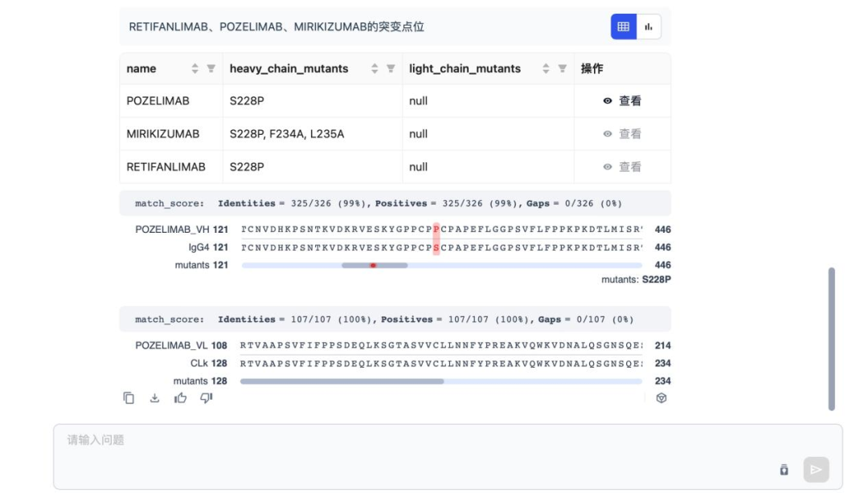The image size is (868, 493).
Task: Click the heavy chain mutants alignment slider
Action: [375, 266]
